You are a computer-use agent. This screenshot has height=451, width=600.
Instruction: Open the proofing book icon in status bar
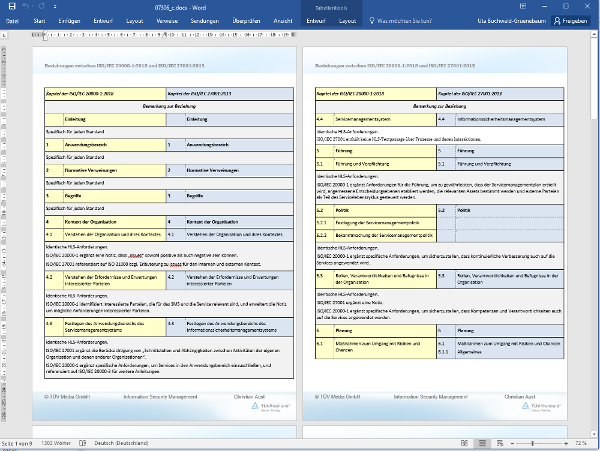(x=82, y=443)
